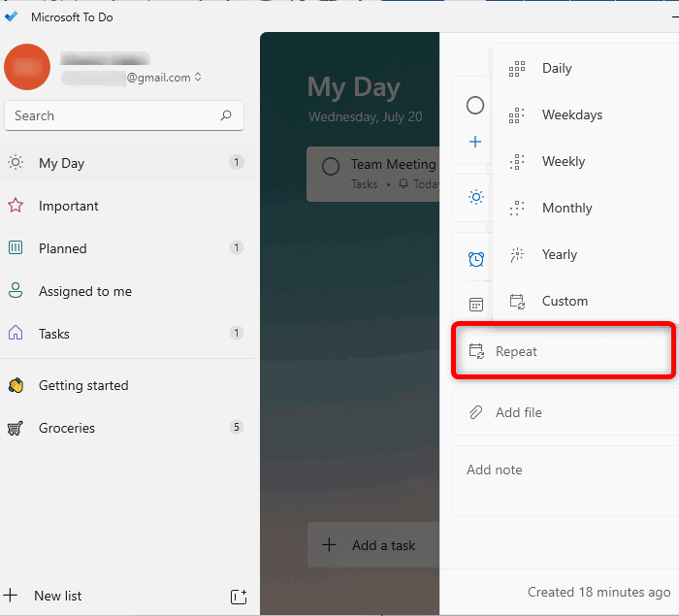The image size is (679, 616).
Task: Open the account profile avatar
Action: click(27, 67)
